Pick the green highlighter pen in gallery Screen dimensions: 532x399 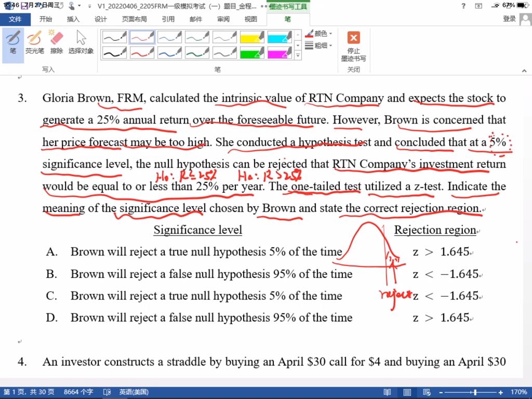point(252,52)
